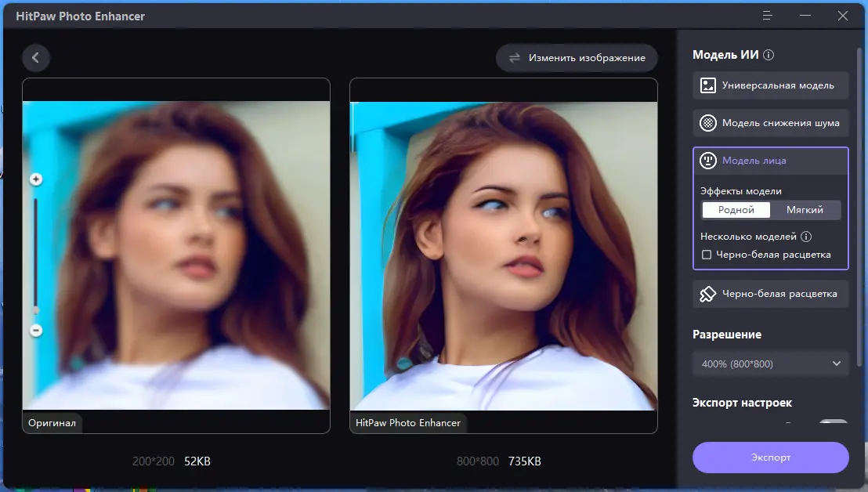Choose Модель снижения шума
Viewport: 868px width, 492px height.
coord(771,123)
